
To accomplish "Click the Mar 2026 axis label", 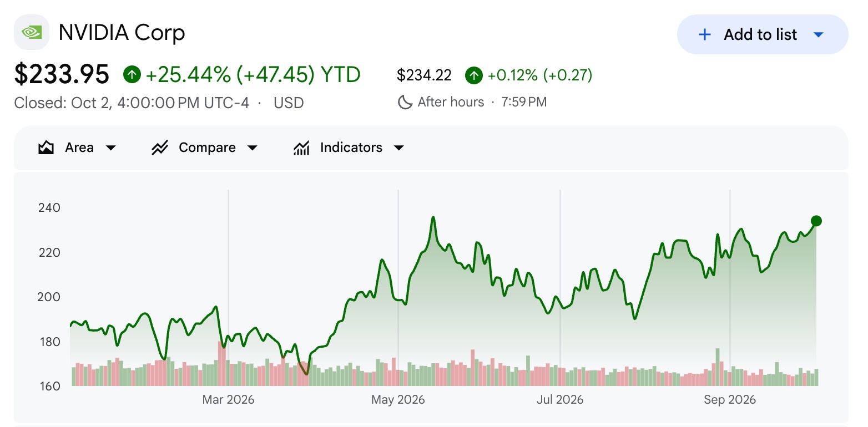I will tap(228, 399).
